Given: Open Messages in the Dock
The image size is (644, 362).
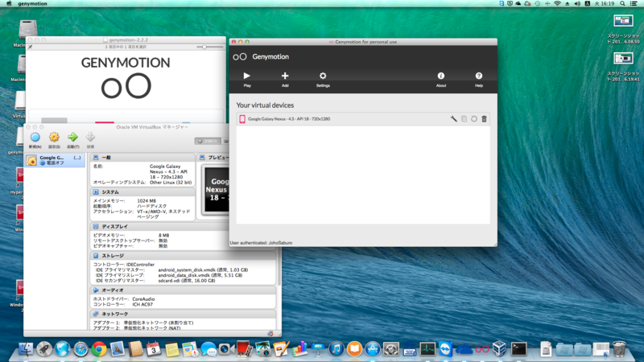Looking at the screenshot, I should click(x=208, y=349).
